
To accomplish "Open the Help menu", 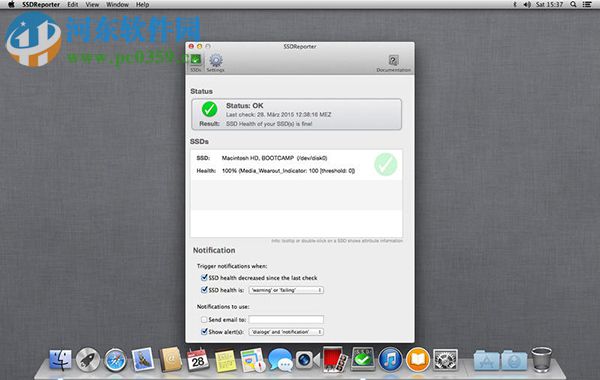I will [x=142, y=5].
